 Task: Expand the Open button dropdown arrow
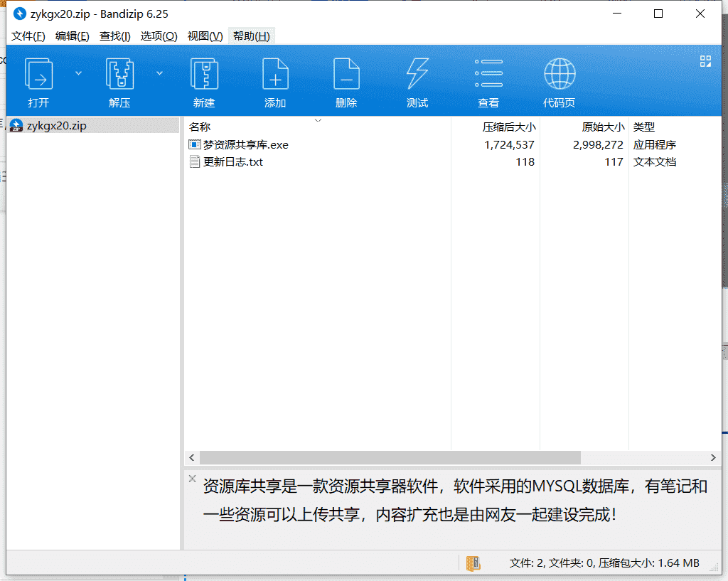(x=78, y=73)
